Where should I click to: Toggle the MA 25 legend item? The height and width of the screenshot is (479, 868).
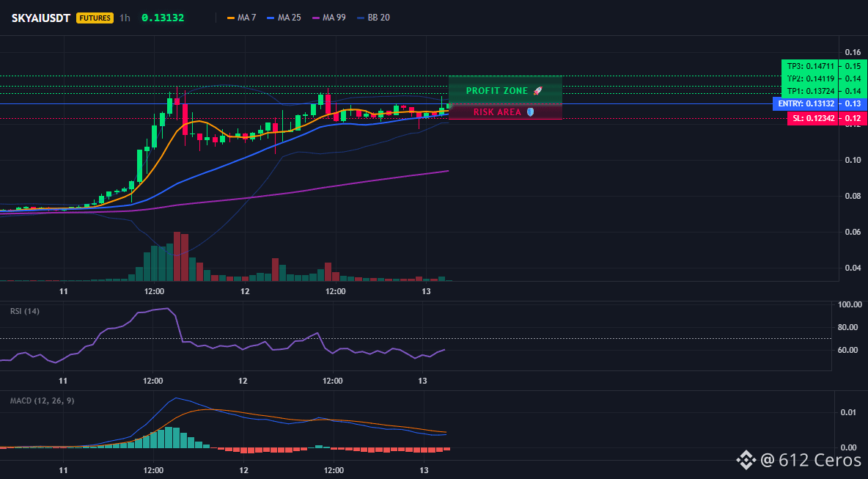(x=284, y=18)
